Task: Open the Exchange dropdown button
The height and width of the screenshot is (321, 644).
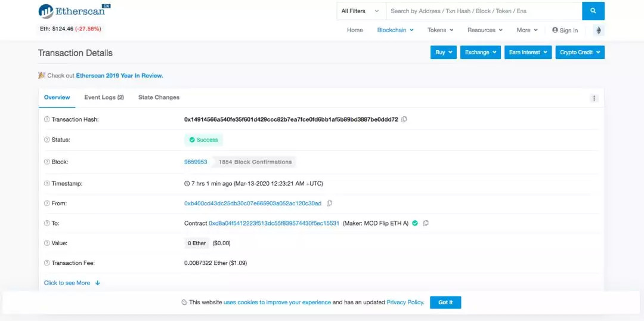Action: click(481, 52)
